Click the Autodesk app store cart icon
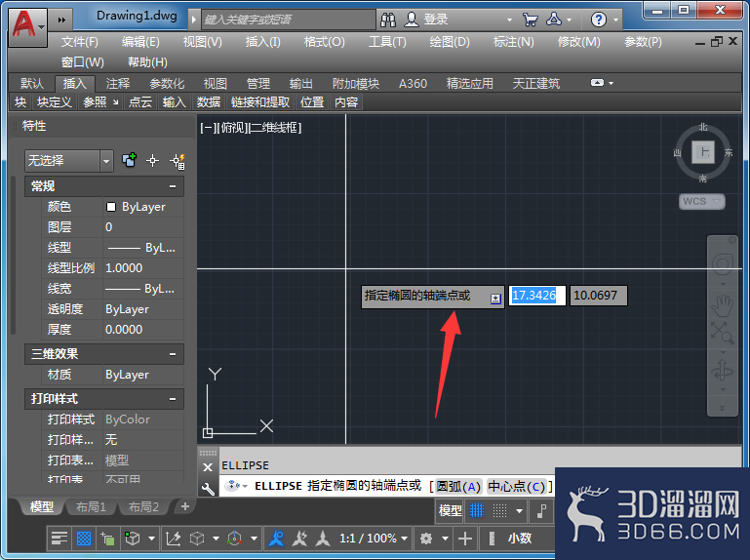This screenshot has height=560, width=750. pos(530,20)
